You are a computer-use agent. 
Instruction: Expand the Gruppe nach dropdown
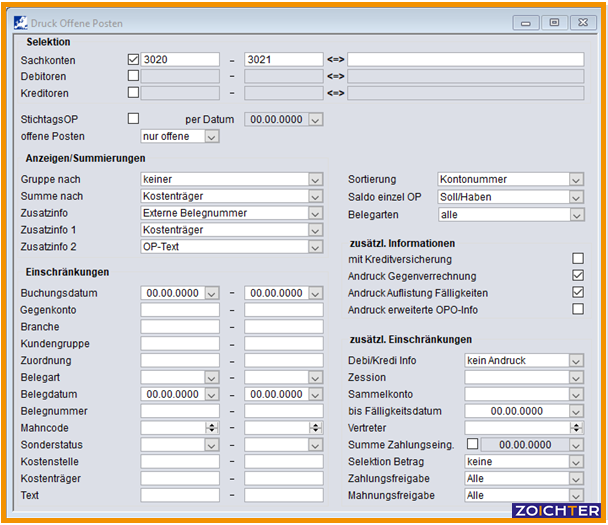pos(315,180)
